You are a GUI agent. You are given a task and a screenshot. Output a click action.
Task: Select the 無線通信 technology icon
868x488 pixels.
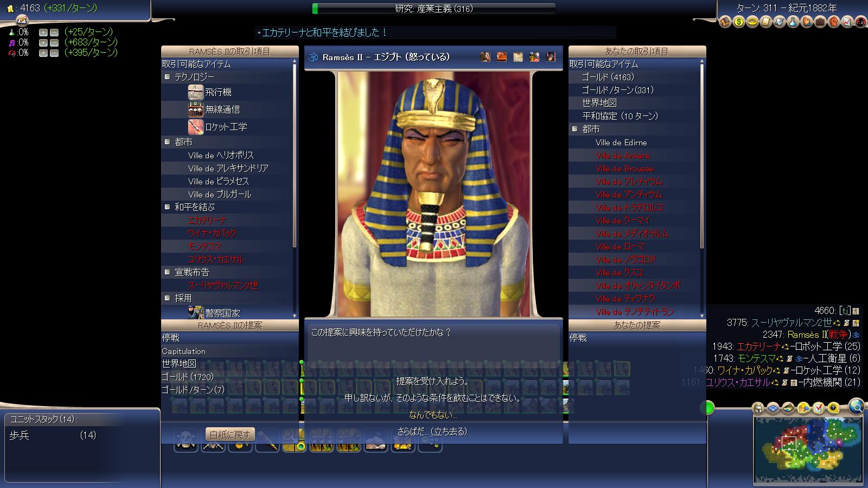(195, 110)
